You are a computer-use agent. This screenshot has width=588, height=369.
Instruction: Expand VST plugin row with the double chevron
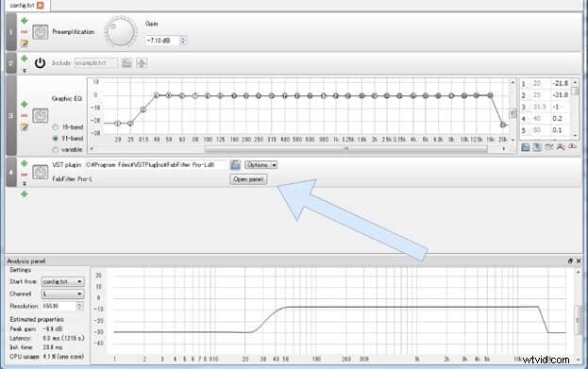coord(25,184)
